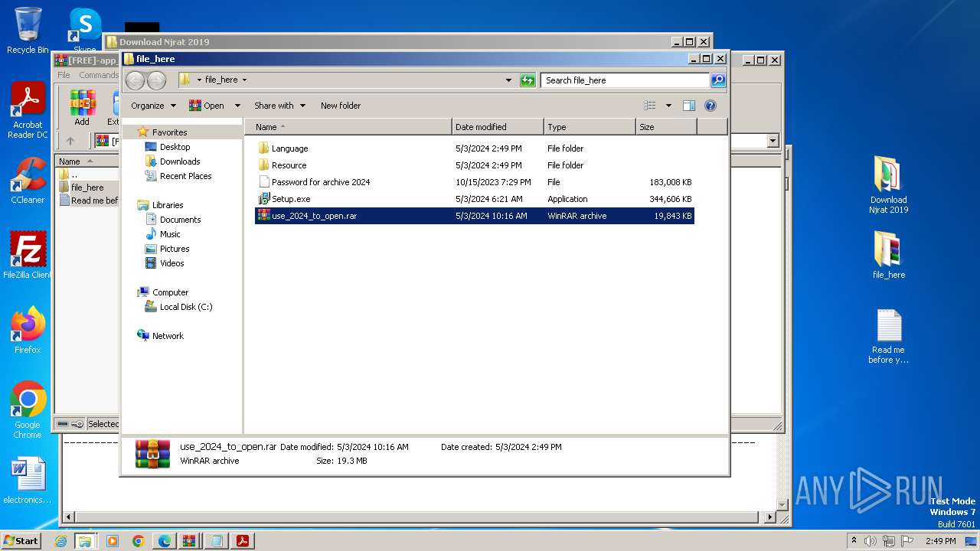Image resolution: width=980 pixels, height=551 pixels.
Task: Open Edge from the taskbar
Action: tap(164, 541)
